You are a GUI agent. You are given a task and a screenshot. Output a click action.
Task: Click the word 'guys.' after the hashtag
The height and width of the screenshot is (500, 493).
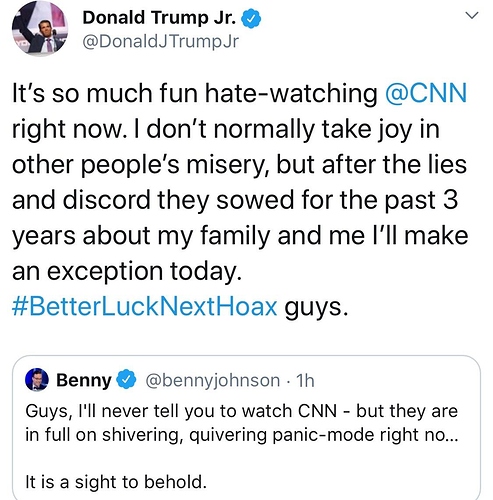(x=316, y=307)
